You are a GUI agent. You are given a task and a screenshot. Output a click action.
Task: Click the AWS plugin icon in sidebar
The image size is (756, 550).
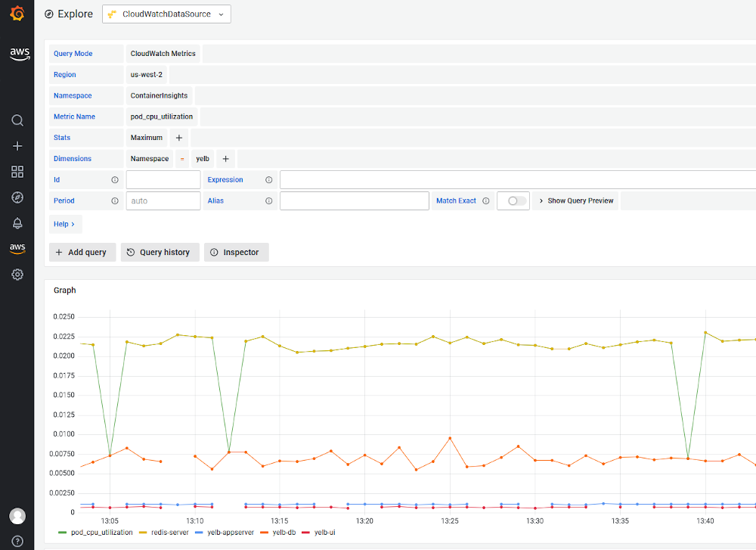[17, 248]
